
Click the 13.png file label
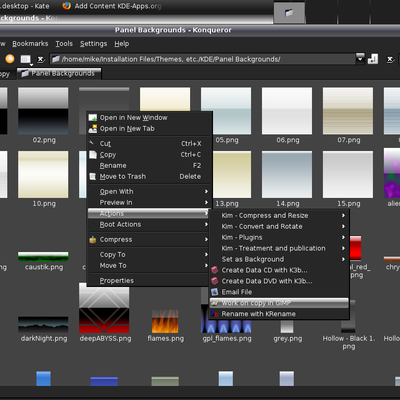click(227, 204)
